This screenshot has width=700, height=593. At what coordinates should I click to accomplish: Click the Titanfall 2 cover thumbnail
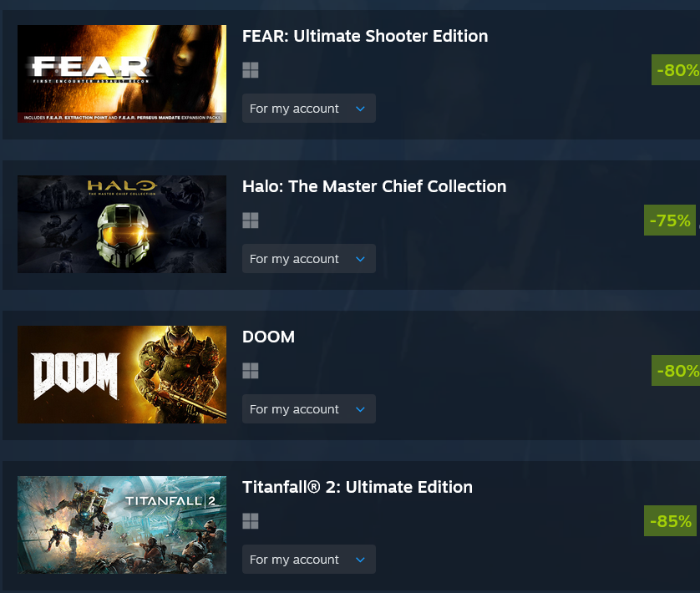[122, 525]
